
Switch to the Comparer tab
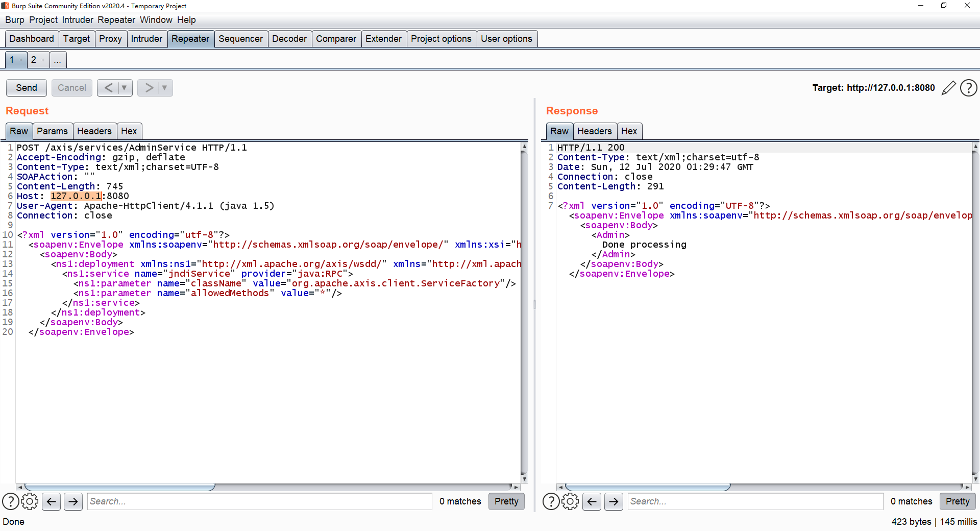(x=336, y=39)
